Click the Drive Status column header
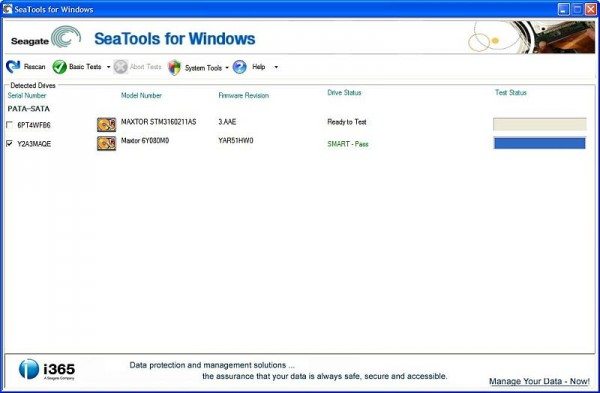 pyautogui.click(x=344, y=93)
